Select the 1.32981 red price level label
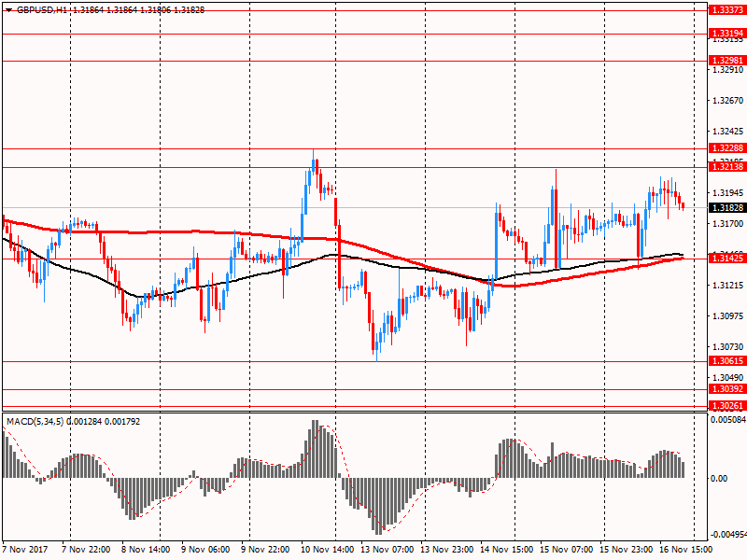The image size is (747, 560). [x=727, y=61]
